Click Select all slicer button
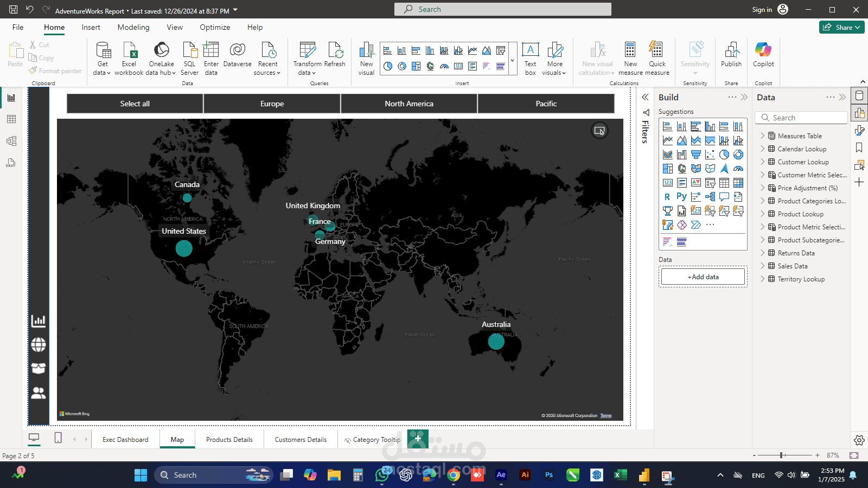Viewport: 868px width, 488px height. (x=135, y=104)
